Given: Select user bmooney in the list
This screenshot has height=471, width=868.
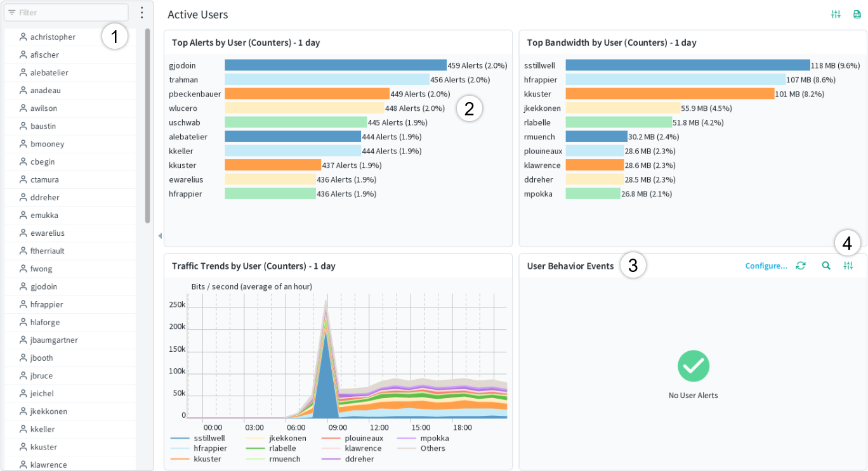Looking at the screenshot, I should tap(70, 144).
